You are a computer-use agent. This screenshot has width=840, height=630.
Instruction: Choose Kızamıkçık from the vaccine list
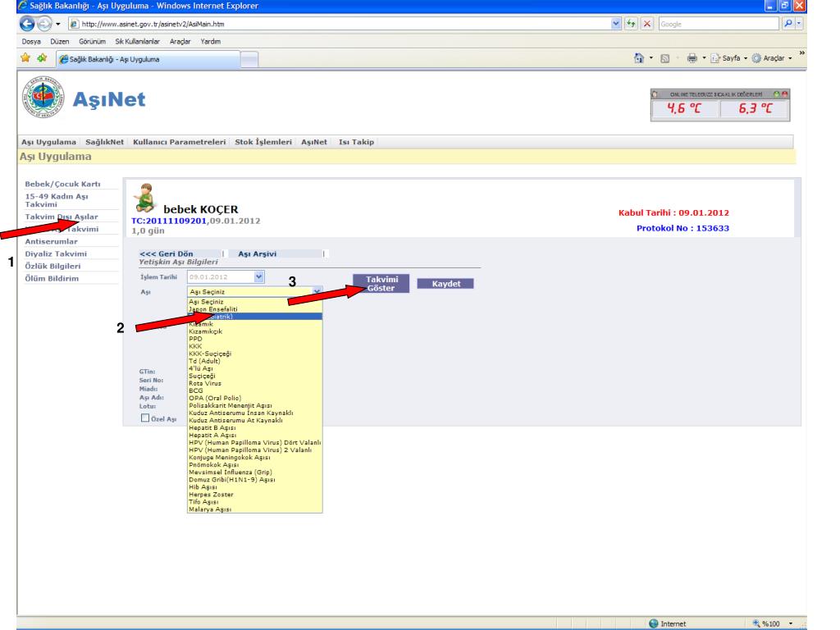[254, 331]
